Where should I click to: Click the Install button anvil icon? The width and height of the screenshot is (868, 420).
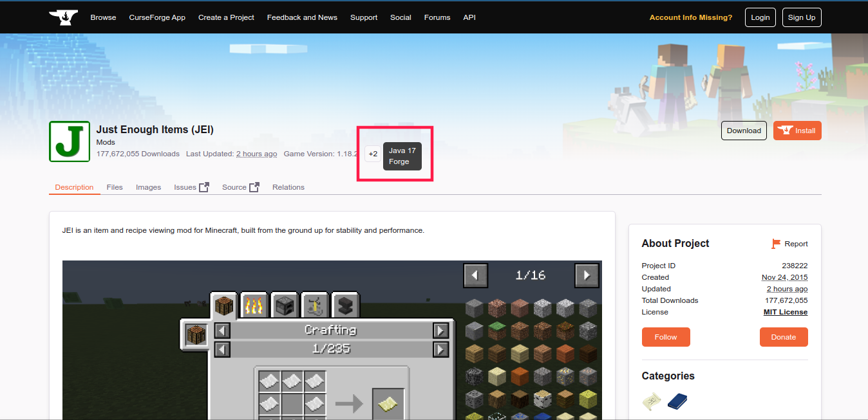click(784, 131)
